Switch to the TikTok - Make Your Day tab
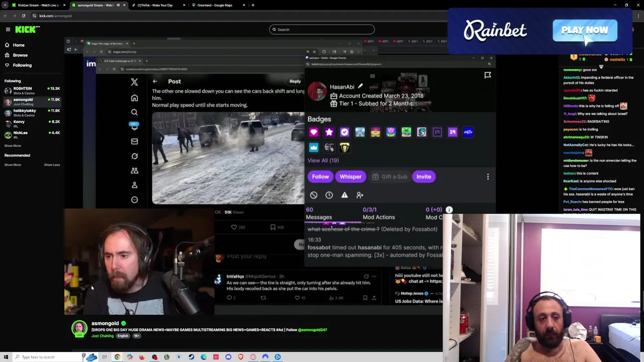 coord(158,5)
